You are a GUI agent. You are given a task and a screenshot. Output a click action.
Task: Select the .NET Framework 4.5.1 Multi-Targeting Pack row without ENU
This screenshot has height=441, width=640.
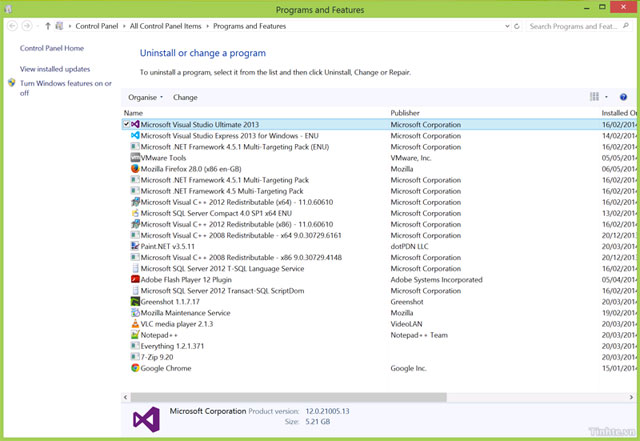point(379,180)
